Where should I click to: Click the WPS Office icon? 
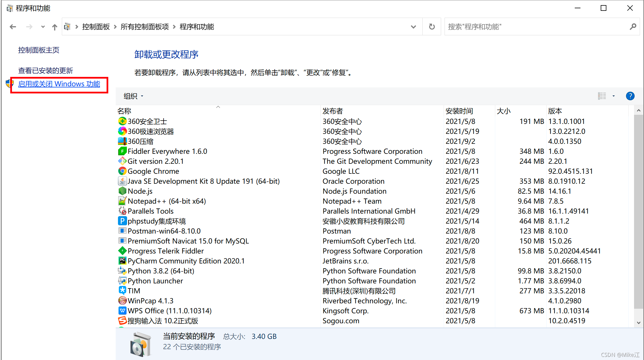pyautogui.click(x=122, y=311)
